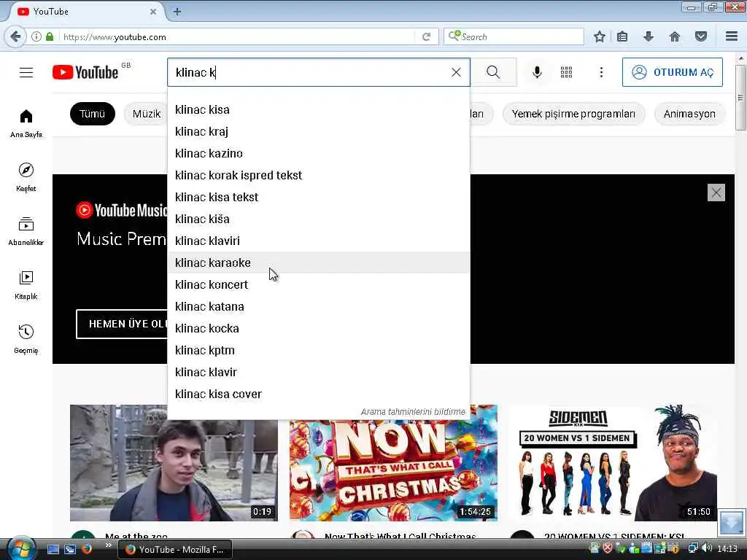Click the 14:13 clock in tray
Image resolution: width=747 pixels, height=560 pixels.
(x=727, y=549)
